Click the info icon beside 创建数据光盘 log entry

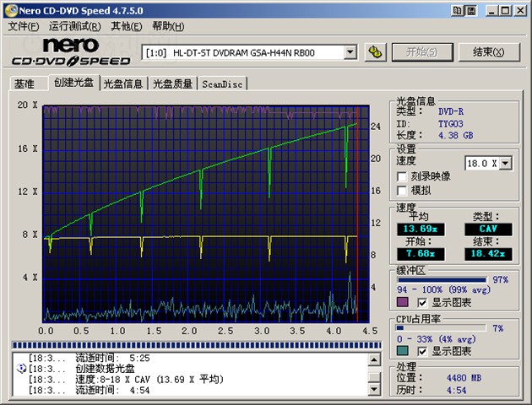point(21,369)
